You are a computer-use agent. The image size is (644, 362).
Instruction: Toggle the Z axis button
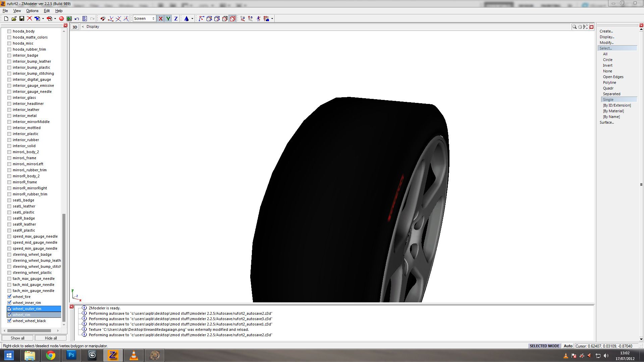pos(176,19)
